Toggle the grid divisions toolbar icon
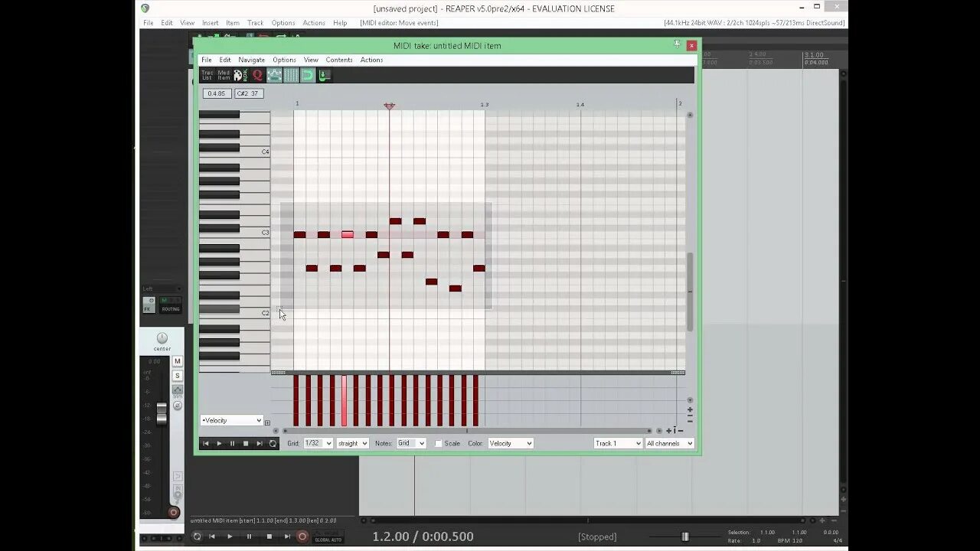This screenshot has width=980, height=551. pos(291,74)
